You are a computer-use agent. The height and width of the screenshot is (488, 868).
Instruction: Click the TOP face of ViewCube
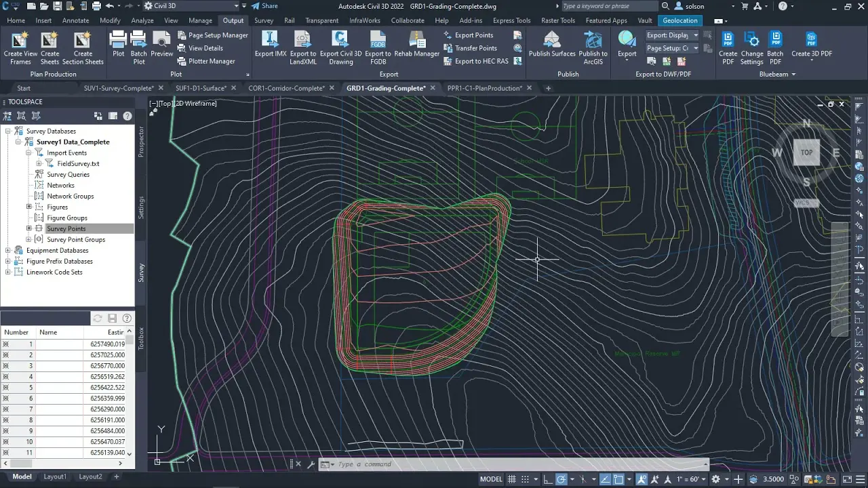pos(806,152)
